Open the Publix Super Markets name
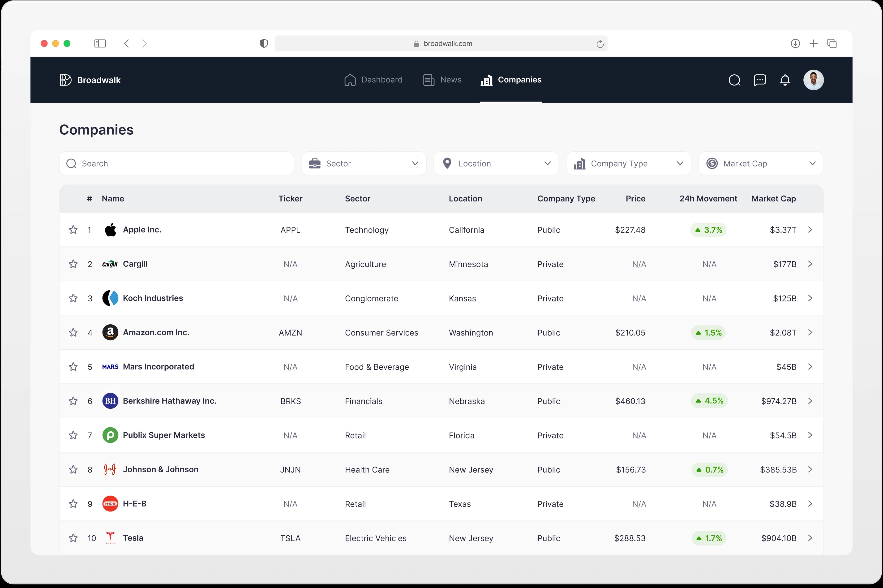Viewport: 883px width, 588px height. click(164, 435)
